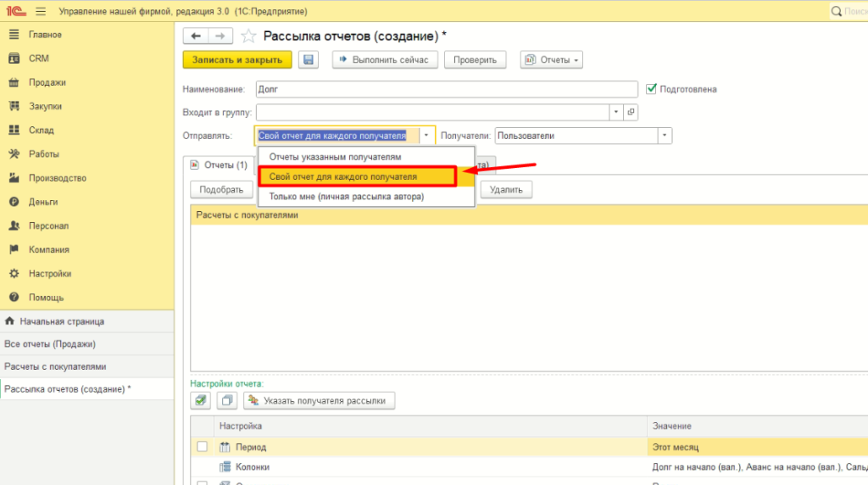This screenshot has height=485, width=868.
Task: Save with the floppy disk icon
Action: click(x=309, y=60)
